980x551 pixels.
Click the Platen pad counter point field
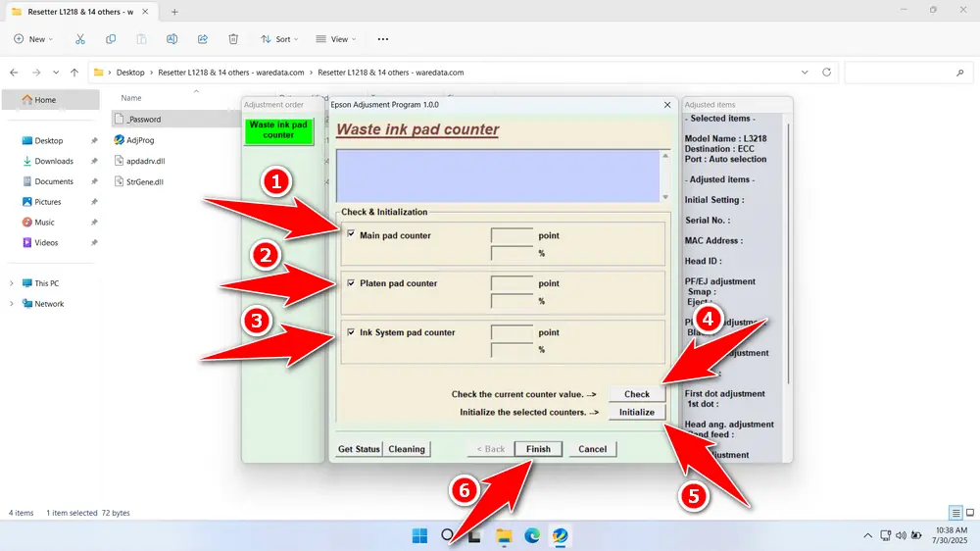512,283
